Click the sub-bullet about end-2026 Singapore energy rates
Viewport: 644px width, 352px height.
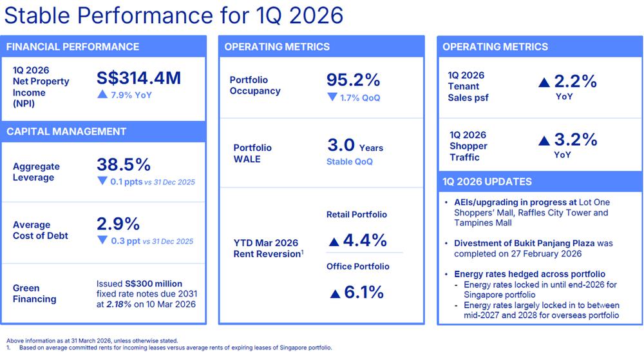point(540,289)
